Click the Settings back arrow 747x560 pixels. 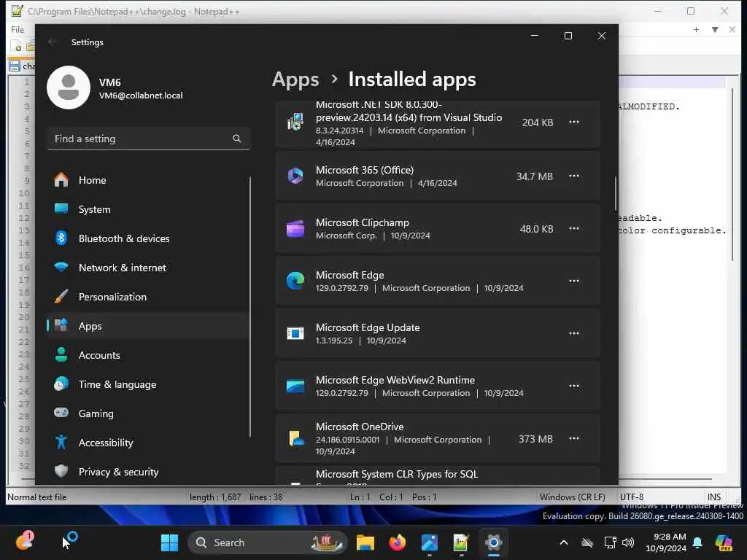[53, 42]
